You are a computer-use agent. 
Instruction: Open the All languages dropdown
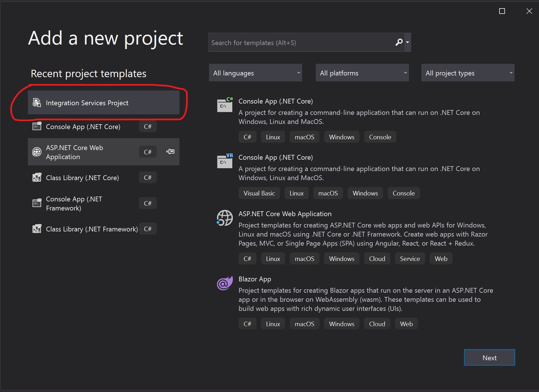coord(255,73)
